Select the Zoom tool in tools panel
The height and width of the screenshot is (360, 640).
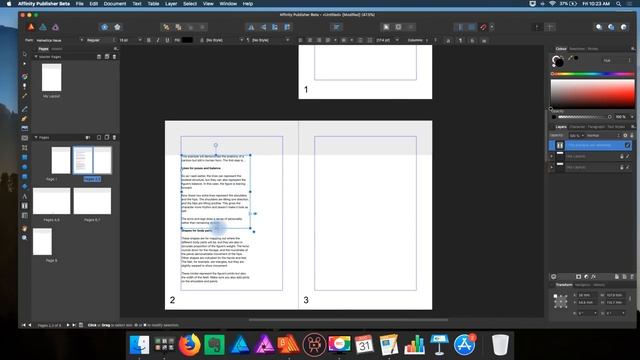click(x=24, y=238)
